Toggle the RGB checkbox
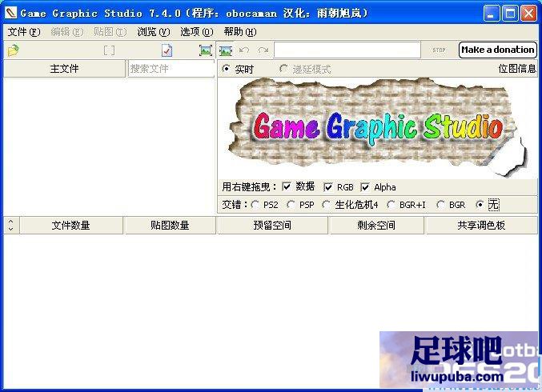Screen dimensions: 542x392 click(328, 187)
